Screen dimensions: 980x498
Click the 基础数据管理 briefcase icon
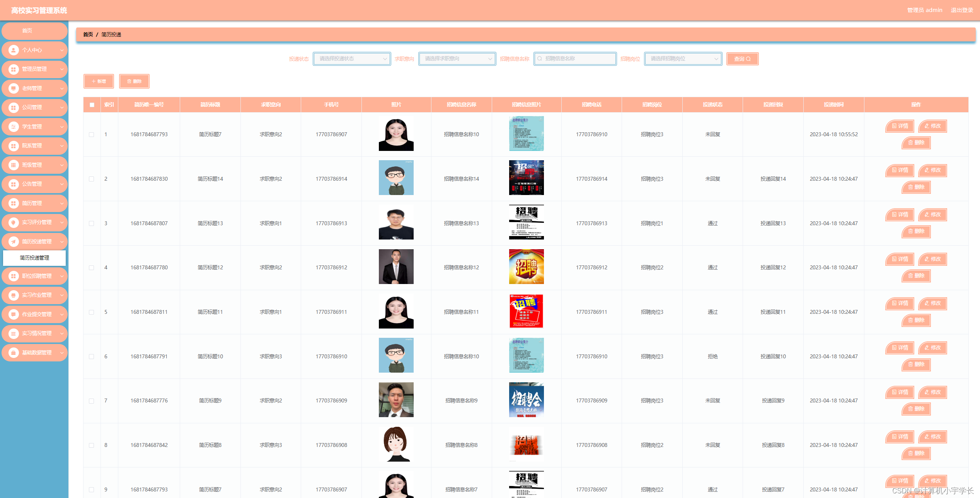point(14,353)
